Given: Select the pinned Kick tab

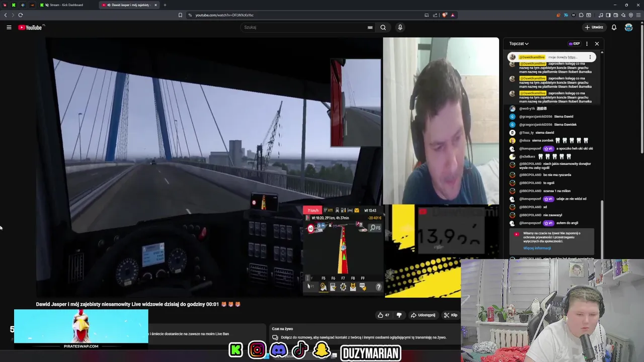Looking at the screenshot, I should pyautogui.click(x=14, y=5).
